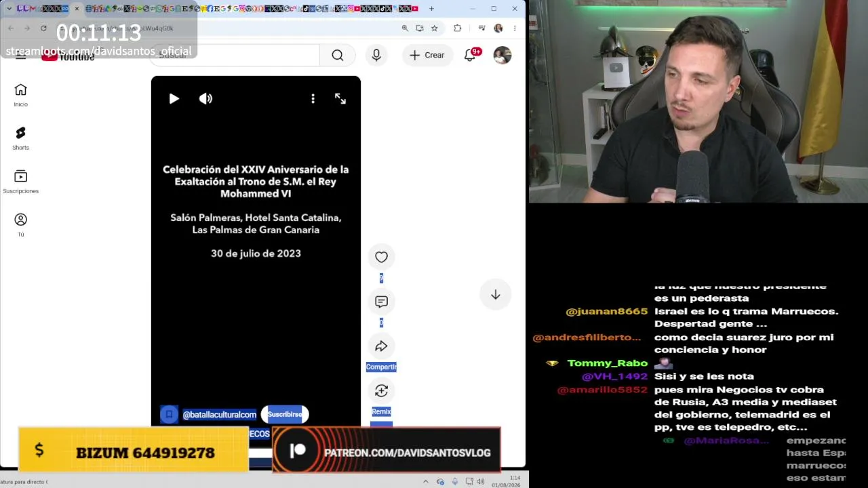Open Suscripciones in the YouTube sidebar
The width and height of the screenshot is (868, 488).
tap(20, 182)
